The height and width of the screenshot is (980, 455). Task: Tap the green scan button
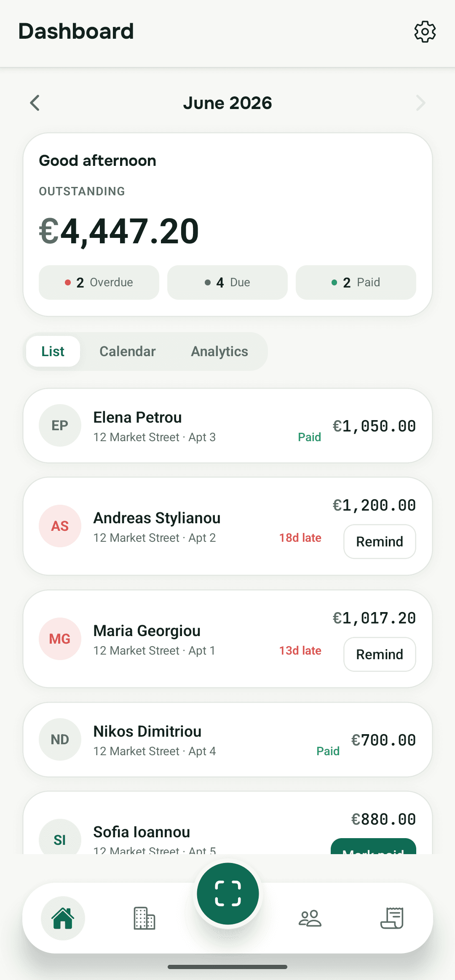tap(228, 893)
